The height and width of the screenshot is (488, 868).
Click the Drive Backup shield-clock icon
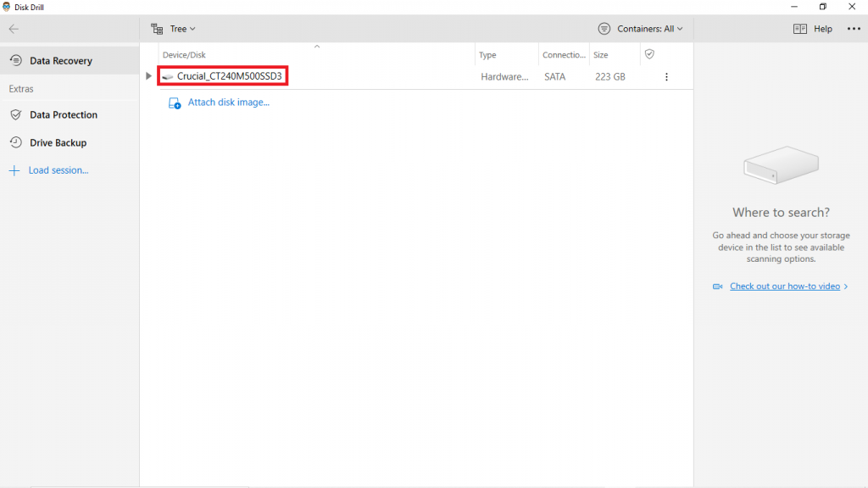click(x=17, y=142)
